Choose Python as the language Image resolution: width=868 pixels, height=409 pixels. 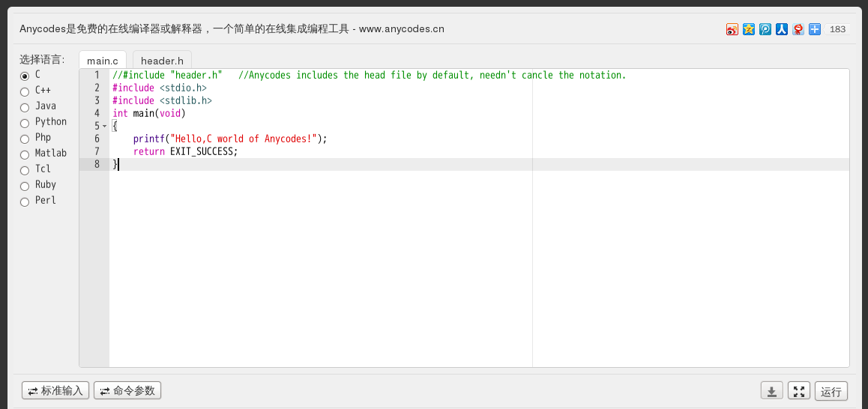[x=24, y=123]
